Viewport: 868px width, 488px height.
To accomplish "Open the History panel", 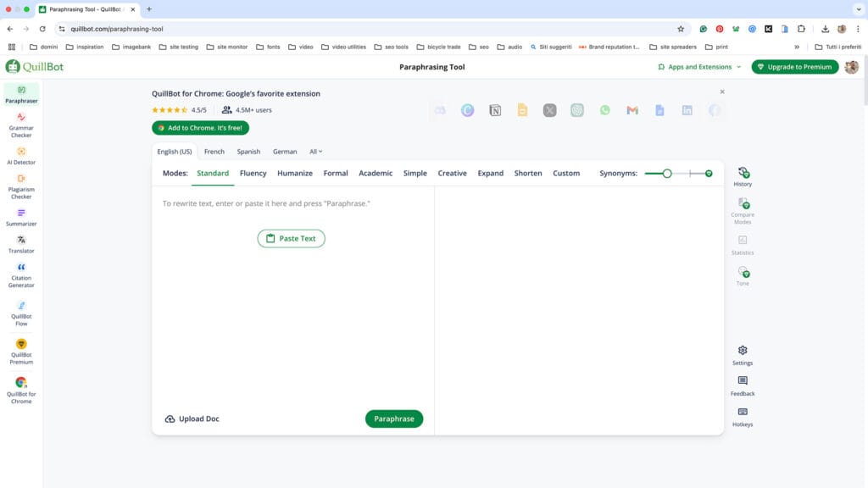I will click(x=743, y=175).
